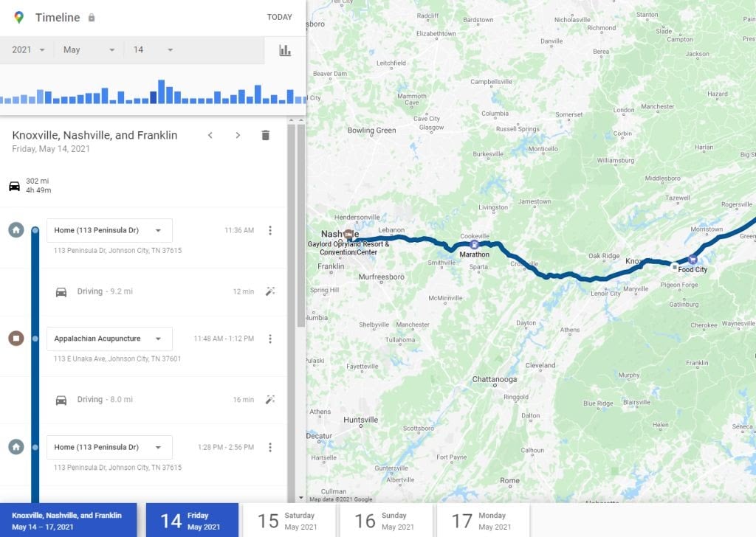Screen dimensions: 756x537
Task: Click the tallest bar in the activity chart
Action: [x=162, y=91]
